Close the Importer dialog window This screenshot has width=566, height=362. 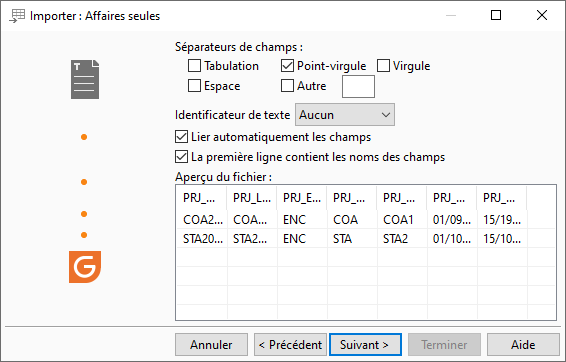[542, 15]
